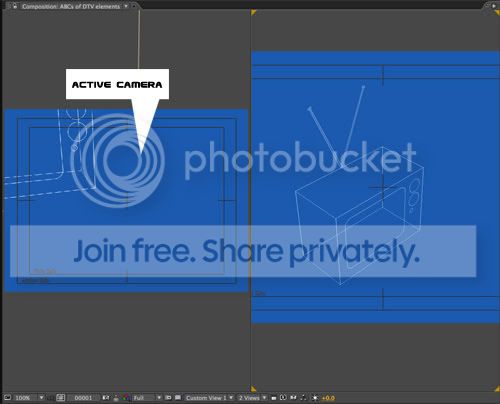Click the Fast Previews icon
The image size is (500, 404).
click(283, 398)
